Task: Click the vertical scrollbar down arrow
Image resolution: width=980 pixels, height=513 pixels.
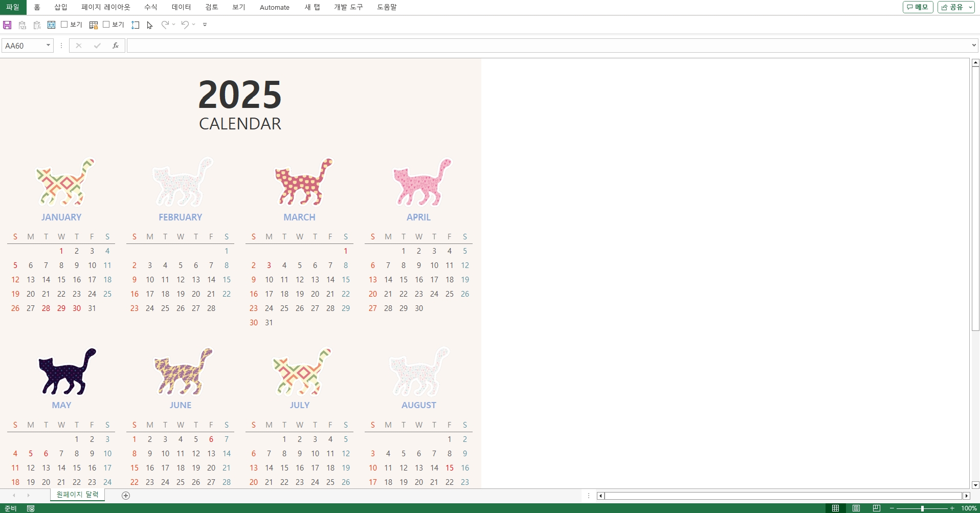Action: point(975,485)
